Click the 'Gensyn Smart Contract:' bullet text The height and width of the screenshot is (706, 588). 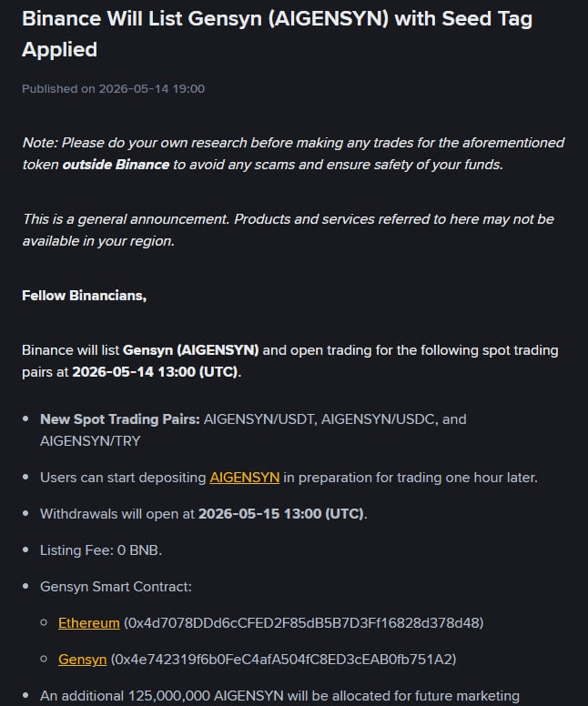pyautogui.click(x=116, y=587)
